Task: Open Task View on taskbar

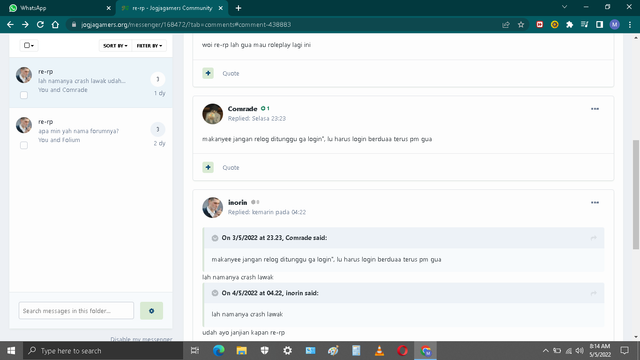Action: point(195,351)
